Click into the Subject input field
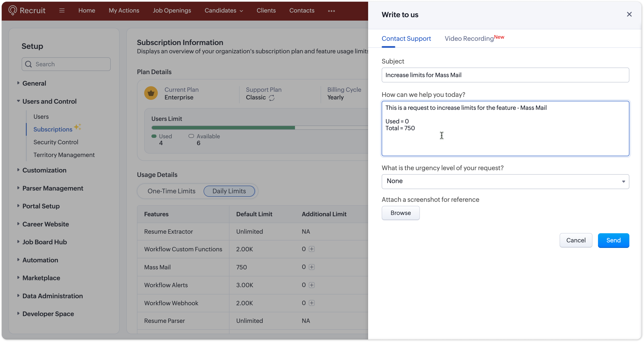 pos(505,75)
